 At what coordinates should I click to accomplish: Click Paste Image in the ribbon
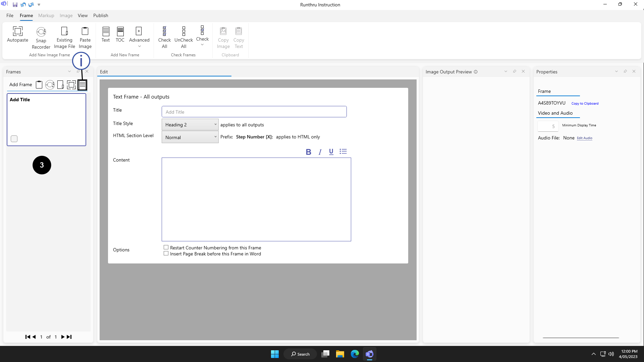[x=85, y=38]
